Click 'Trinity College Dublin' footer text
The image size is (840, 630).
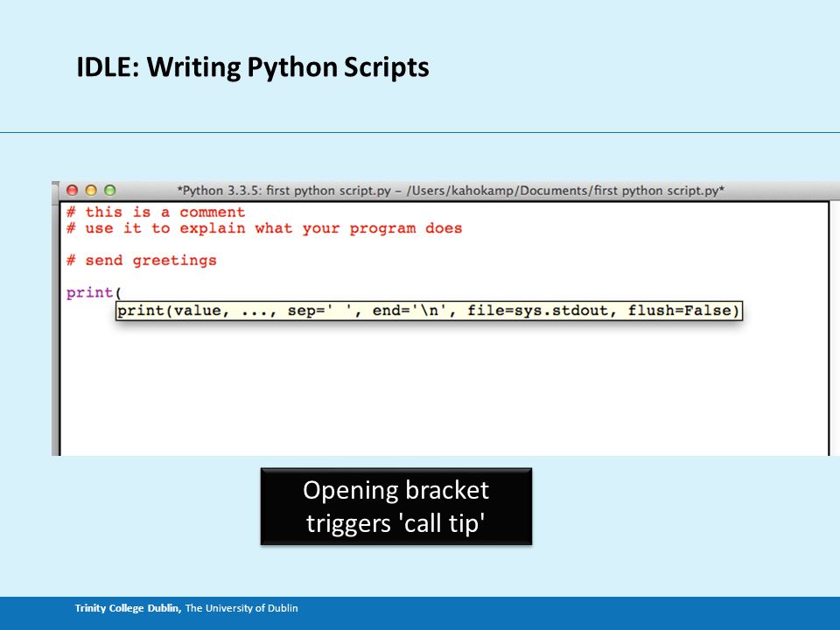[128, 608]
